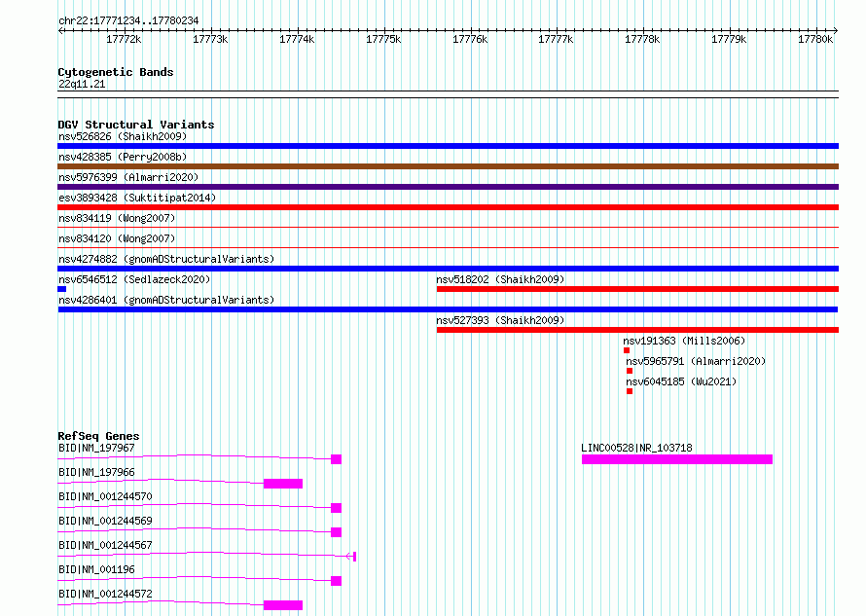Click the RefSeq Genes track heading
Image resolution: width=866 pixels, height=616 pixels.
(98, 436)
